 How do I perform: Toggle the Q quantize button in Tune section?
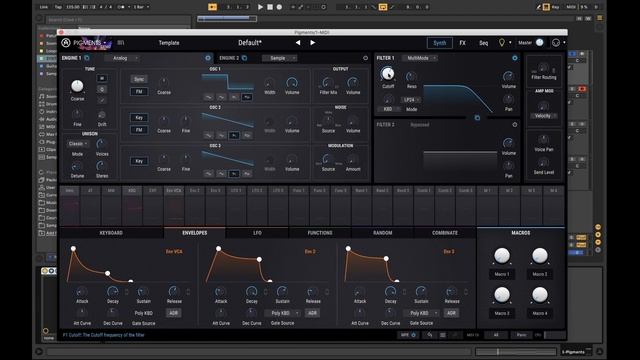click(102, 89)
